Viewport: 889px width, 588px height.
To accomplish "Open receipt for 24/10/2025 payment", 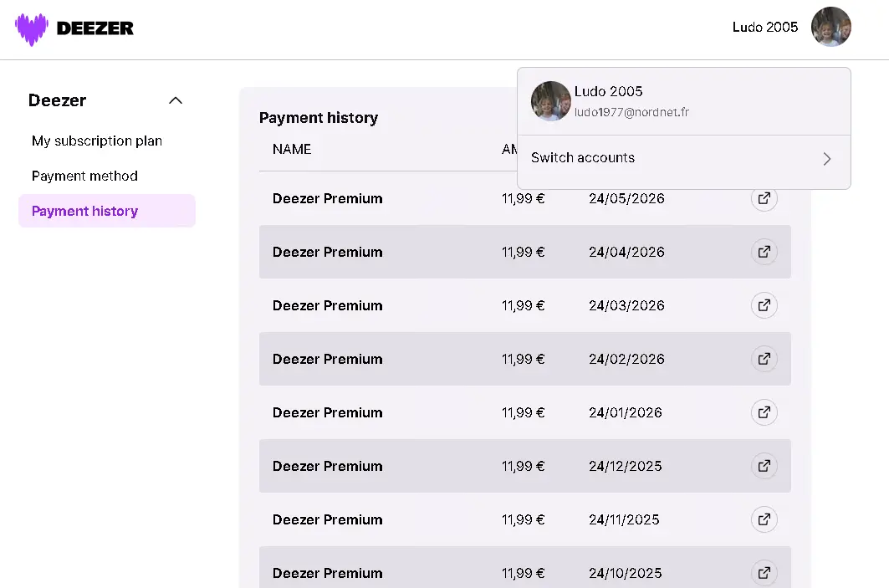I will click(x=764, y=573).
